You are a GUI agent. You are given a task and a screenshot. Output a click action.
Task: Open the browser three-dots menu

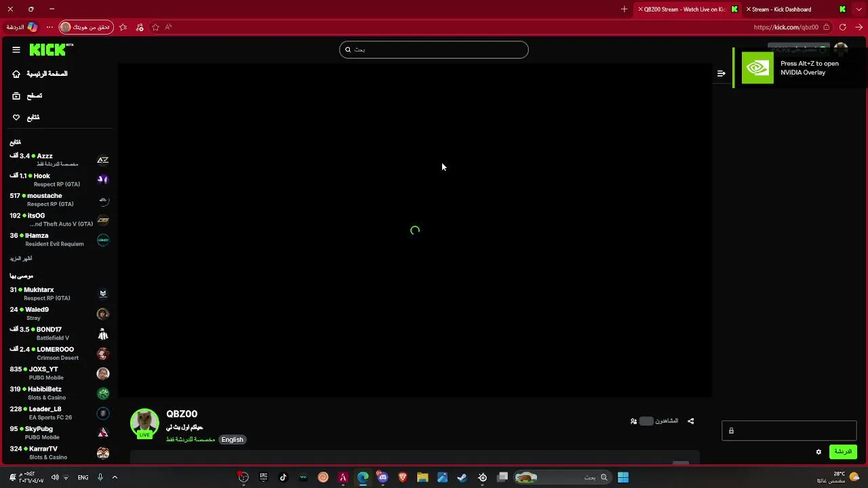pos(50,27)
